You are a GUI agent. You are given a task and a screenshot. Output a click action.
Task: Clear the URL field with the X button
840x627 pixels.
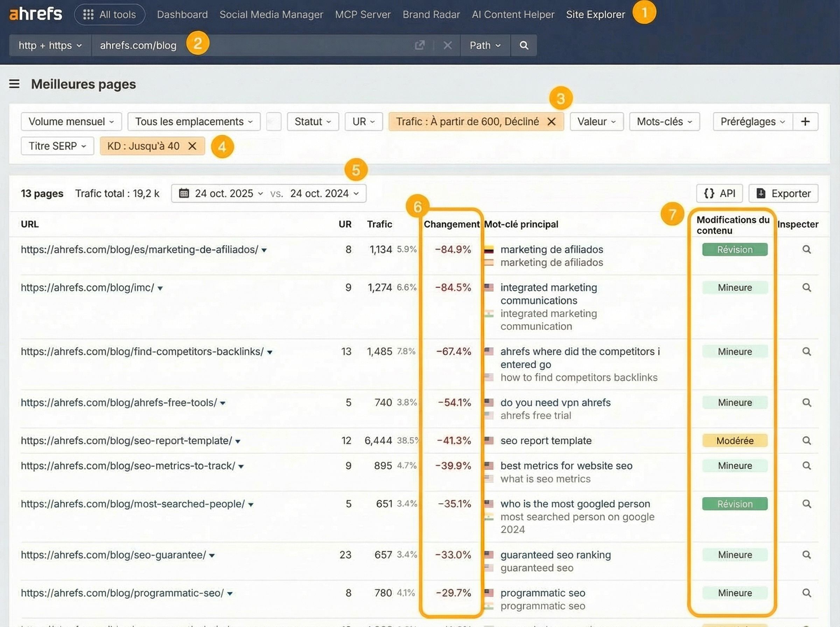point(448,45)
